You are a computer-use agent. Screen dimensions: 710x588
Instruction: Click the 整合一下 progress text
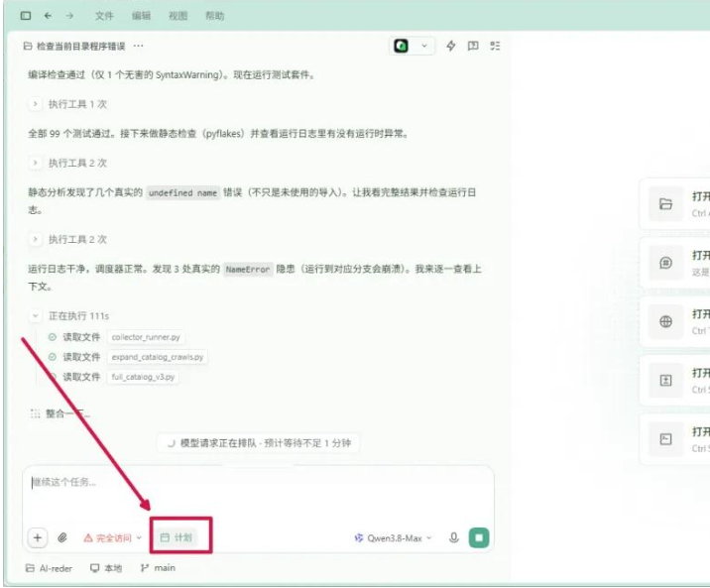[x=67, y=413]
